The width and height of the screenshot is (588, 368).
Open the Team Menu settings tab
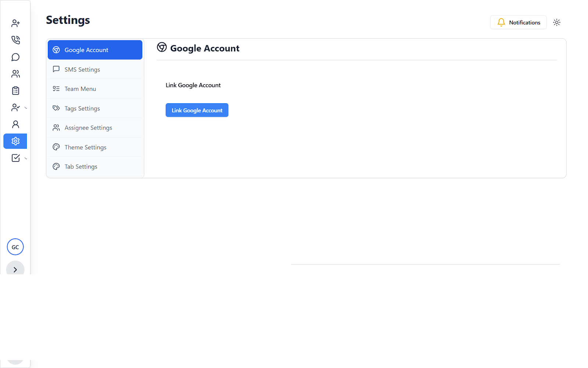point(95,89)
